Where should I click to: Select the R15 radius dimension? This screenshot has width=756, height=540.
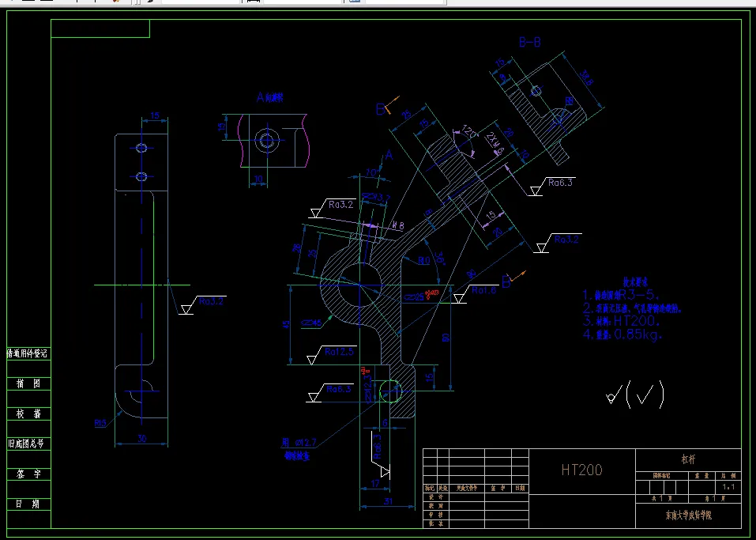[100, 423]
